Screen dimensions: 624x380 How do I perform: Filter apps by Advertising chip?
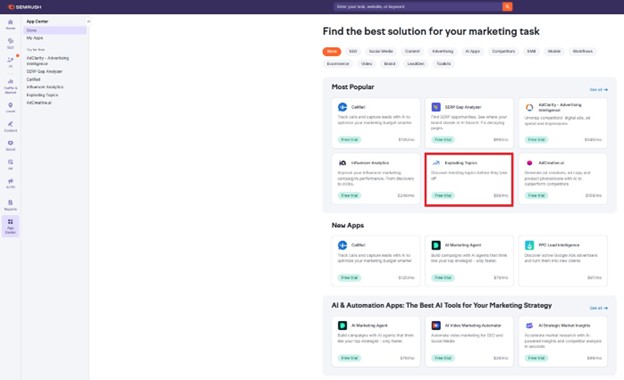(x=443, y=51)
